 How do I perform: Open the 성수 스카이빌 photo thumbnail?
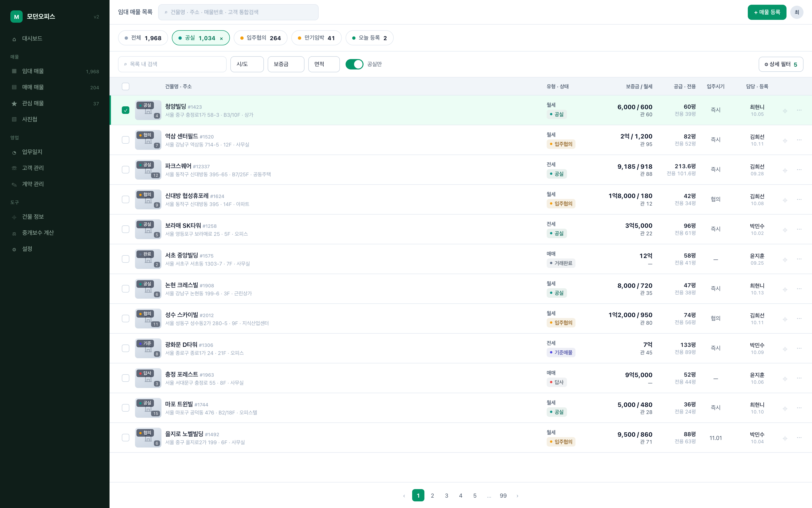click(x=148, y=319)
